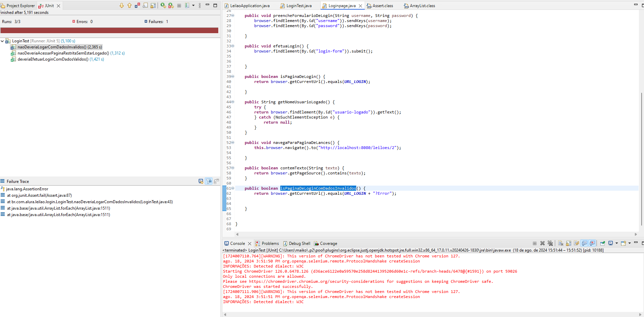Close the Loginpage.java editor tab
Viewport: 644px width, 317px height.
[x=360, y=6]
